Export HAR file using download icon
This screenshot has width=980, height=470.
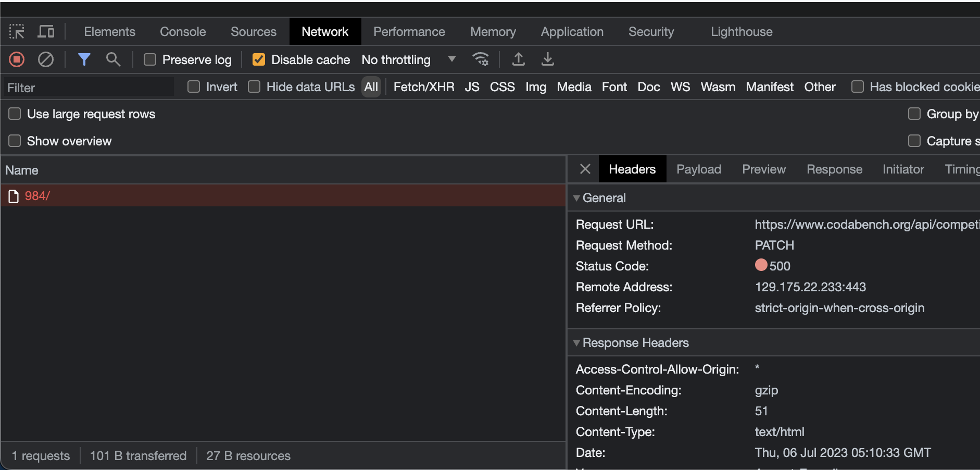pyautogui.click(x=548, y=59)
